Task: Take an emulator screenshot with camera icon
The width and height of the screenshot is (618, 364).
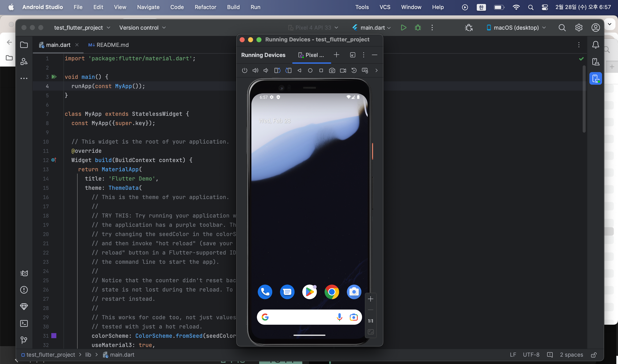Action: click(332, 71)
